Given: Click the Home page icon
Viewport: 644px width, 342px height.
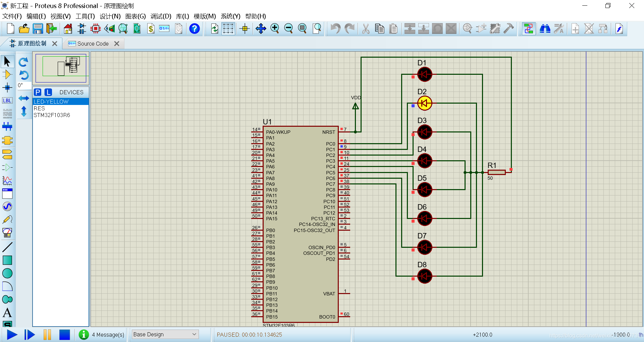Looking at the screenshot, I should click(x=68, y=29).
